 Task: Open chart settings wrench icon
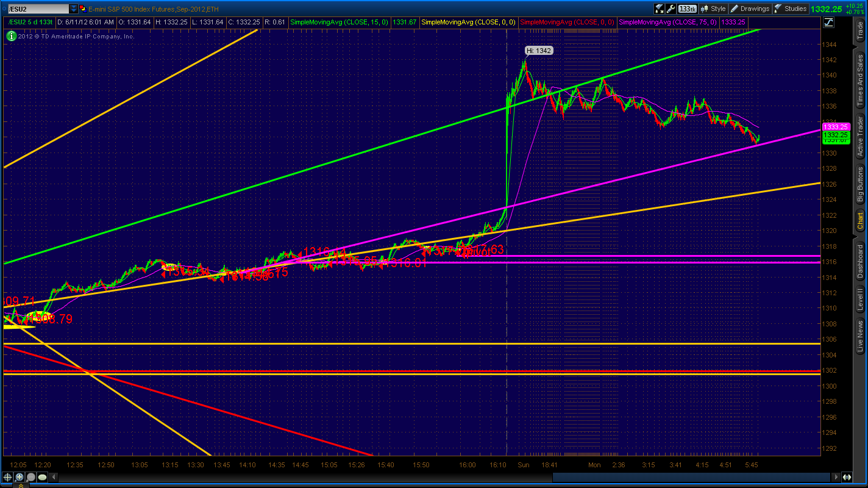pyautogui.click(x=671, y=9)
